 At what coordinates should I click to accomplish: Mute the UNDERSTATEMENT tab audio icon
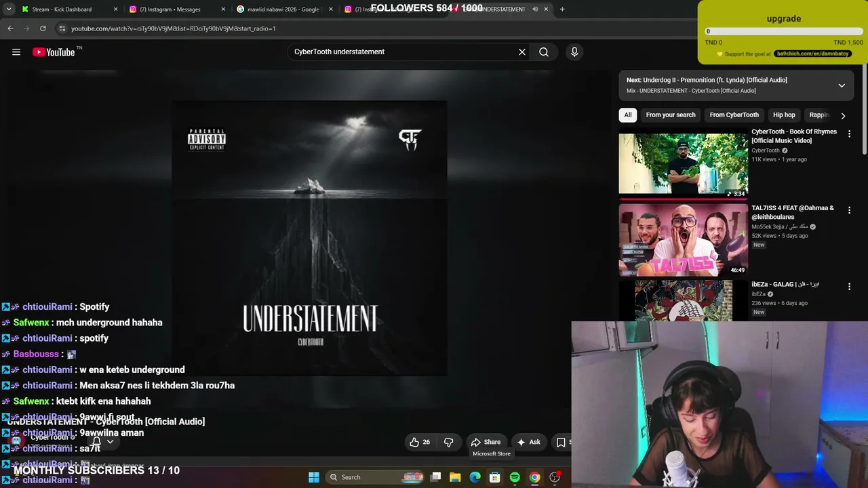[534, 9]
